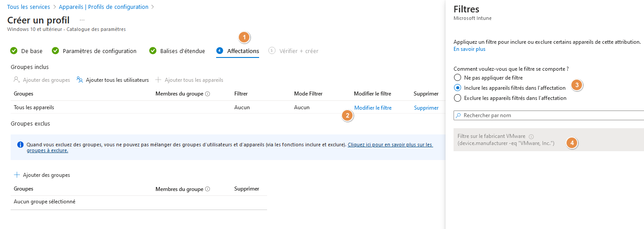Switch to Paramètres de configuration step
The image size is (644, 229).
[x=99, y=51]
